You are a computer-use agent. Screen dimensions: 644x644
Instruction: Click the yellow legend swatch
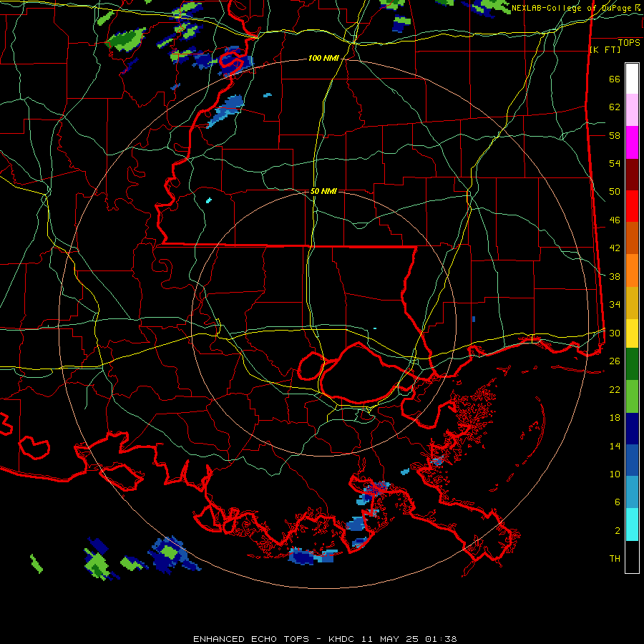(632, 333)
